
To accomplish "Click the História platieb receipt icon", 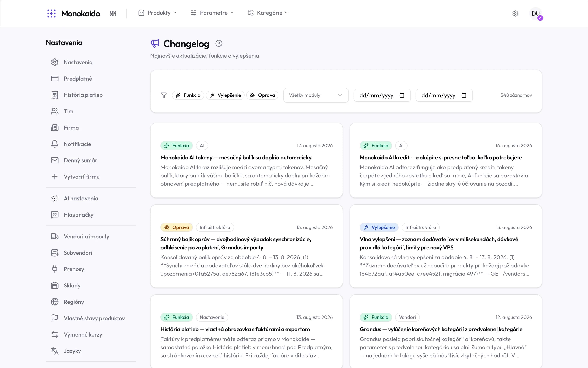I will (x=55, y=95).
